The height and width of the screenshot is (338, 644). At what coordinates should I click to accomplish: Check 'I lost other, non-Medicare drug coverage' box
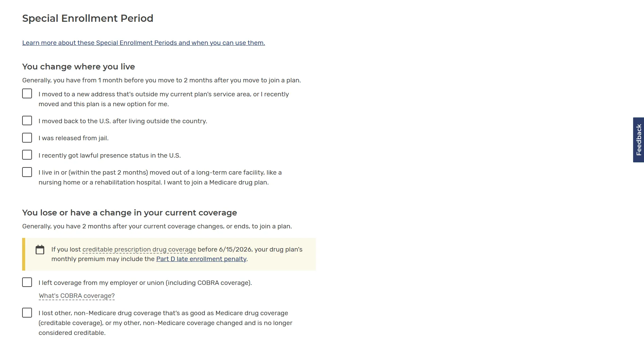27,312
